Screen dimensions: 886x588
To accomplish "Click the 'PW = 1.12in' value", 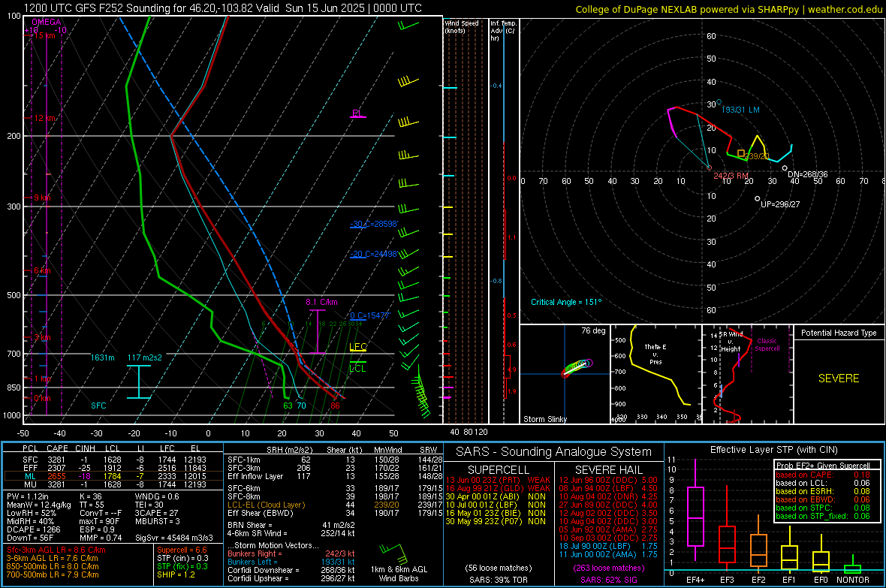I will pyautogui.click(x=28, y=496).
